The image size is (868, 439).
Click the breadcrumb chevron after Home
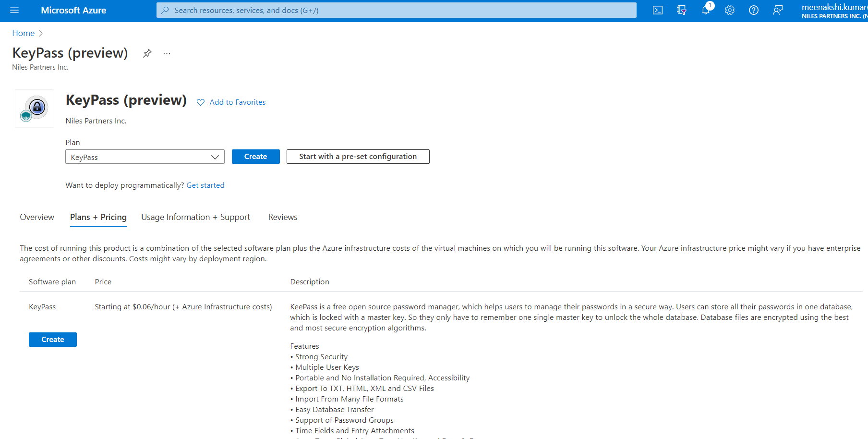click(x=41, y=33)
